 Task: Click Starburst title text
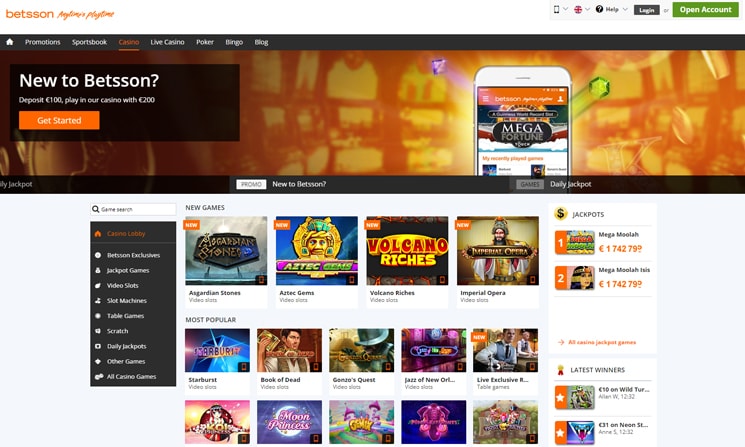click(202, 380)
